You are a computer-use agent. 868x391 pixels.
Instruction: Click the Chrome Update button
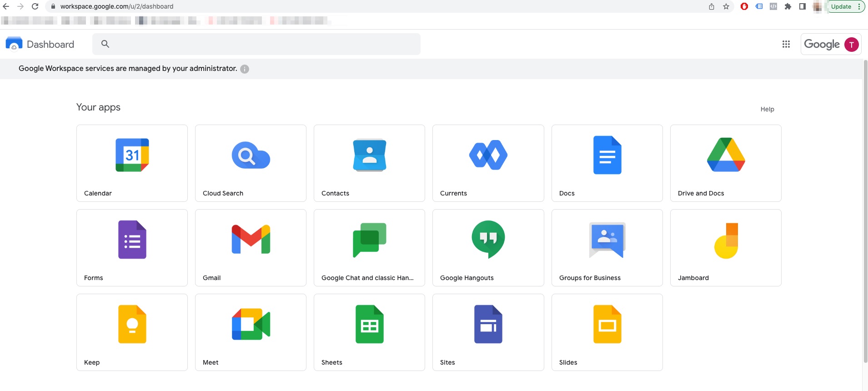click(841, 6)
